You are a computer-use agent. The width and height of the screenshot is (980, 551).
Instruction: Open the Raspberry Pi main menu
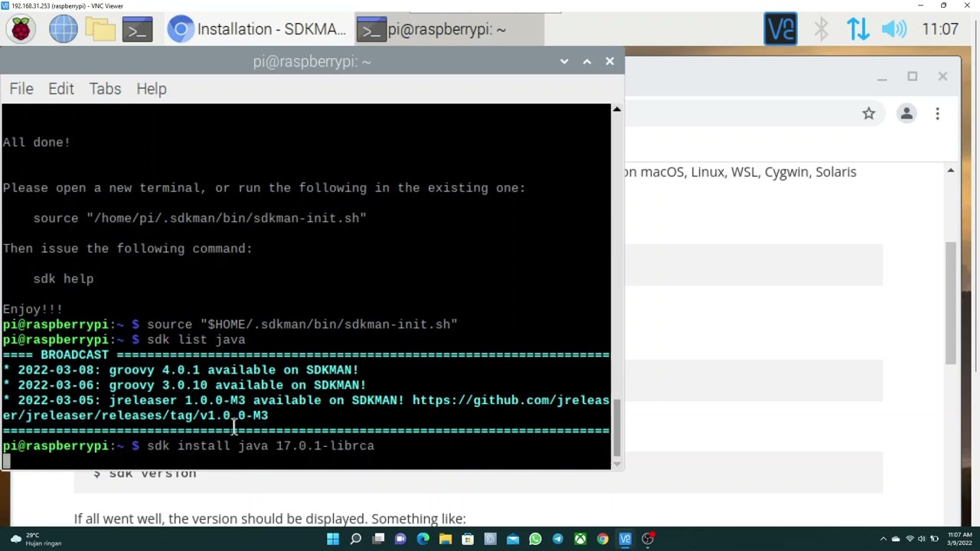(21, 29)
